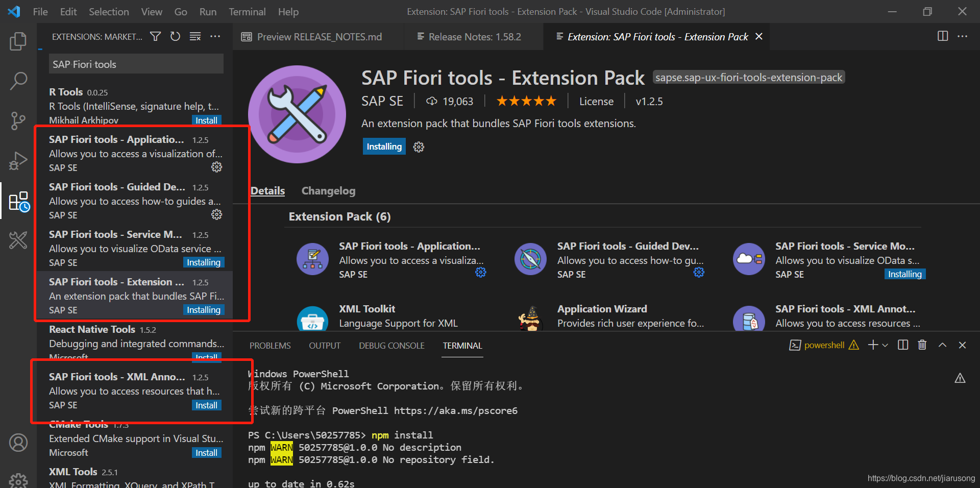The height and width of the screenshot is (488, 980).
Task: Split the editor to the right
Action: tap(943, 36)
